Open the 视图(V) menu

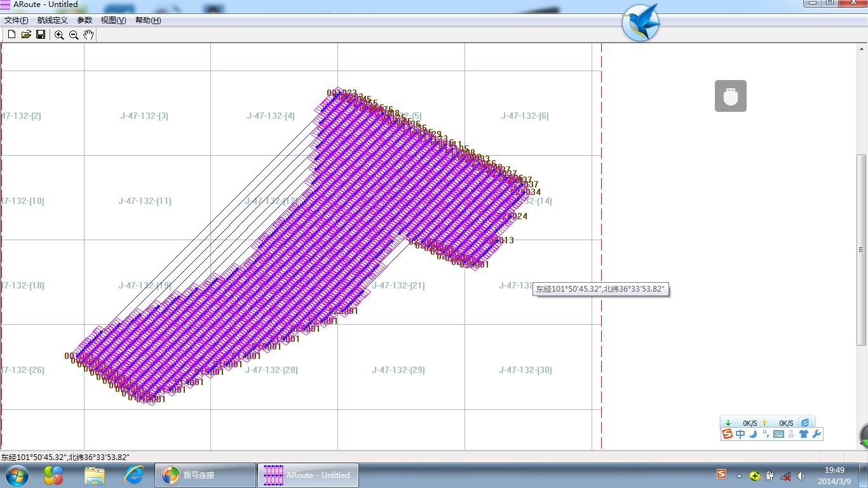pos(113,20)
